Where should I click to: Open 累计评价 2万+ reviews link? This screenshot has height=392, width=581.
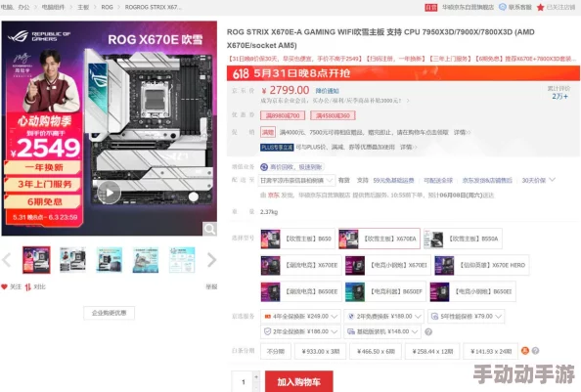559,92
